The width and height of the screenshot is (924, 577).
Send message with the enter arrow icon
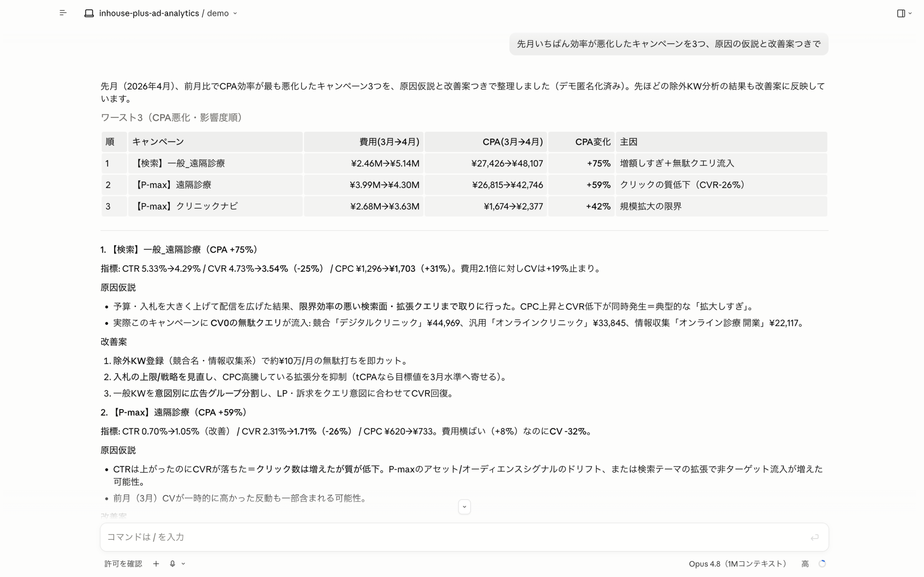click(x=815, y=537)
